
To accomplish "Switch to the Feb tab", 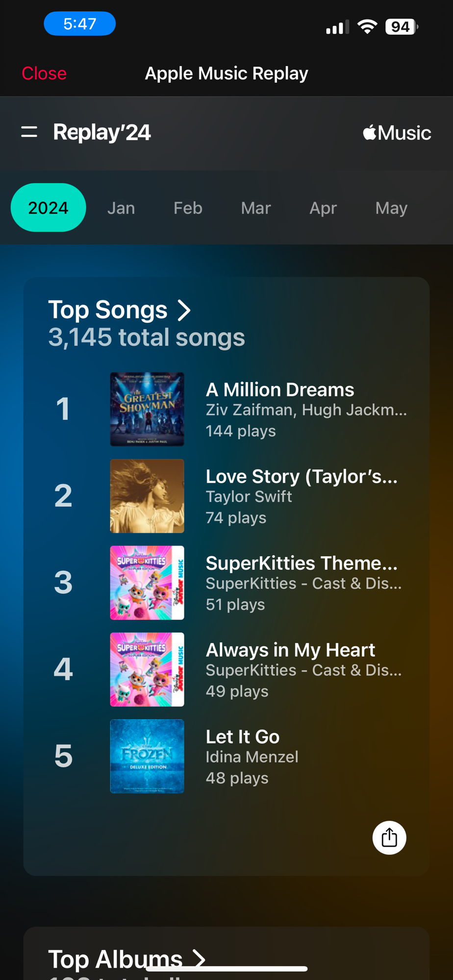I will 188,208.
